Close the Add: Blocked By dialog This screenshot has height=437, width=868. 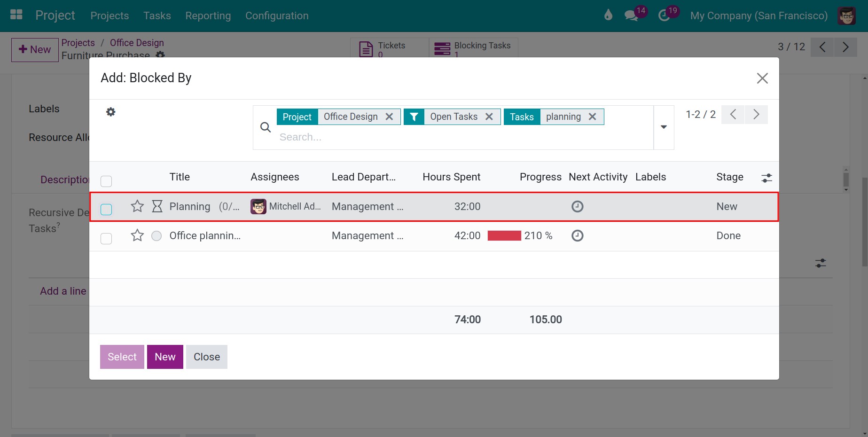pyautogui.click(x=762, y=78)
